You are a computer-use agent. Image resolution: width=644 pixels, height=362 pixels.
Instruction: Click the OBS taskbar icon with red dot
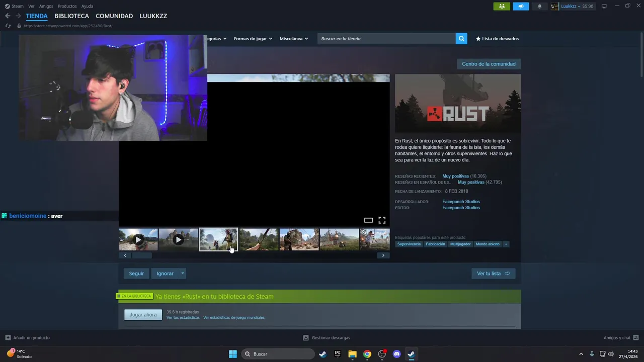coord(382,354)
